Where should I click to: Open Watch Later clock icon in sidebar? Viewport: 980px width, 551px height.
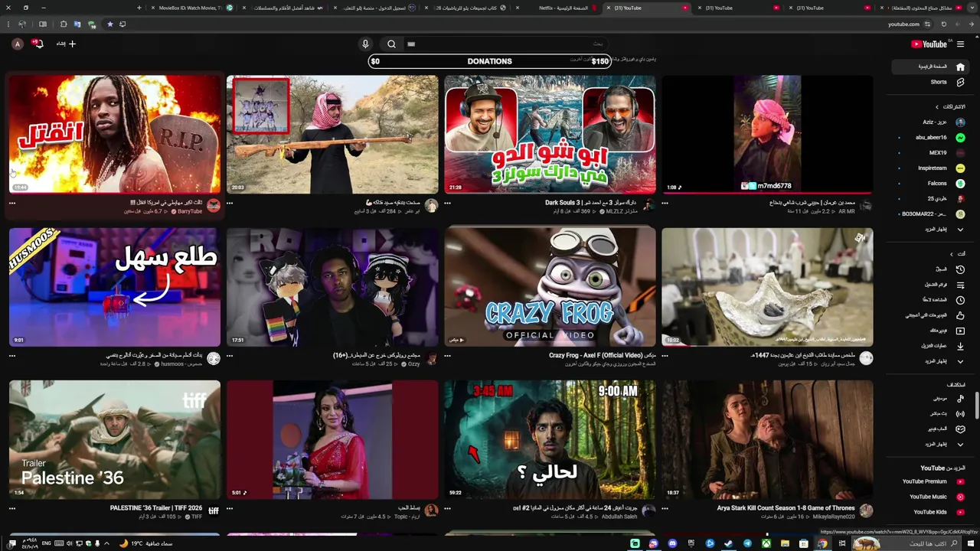pos(960,300)
